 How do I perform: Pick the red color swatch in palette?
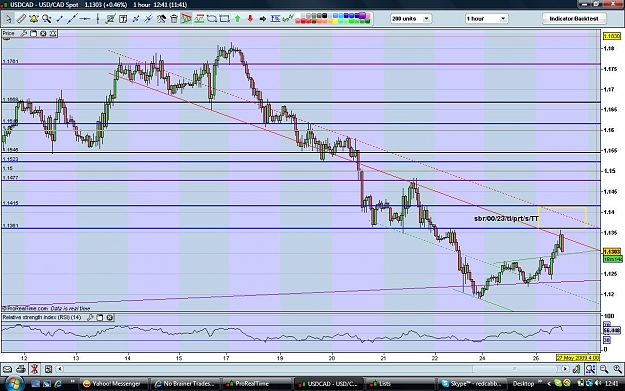coord(304,21)
